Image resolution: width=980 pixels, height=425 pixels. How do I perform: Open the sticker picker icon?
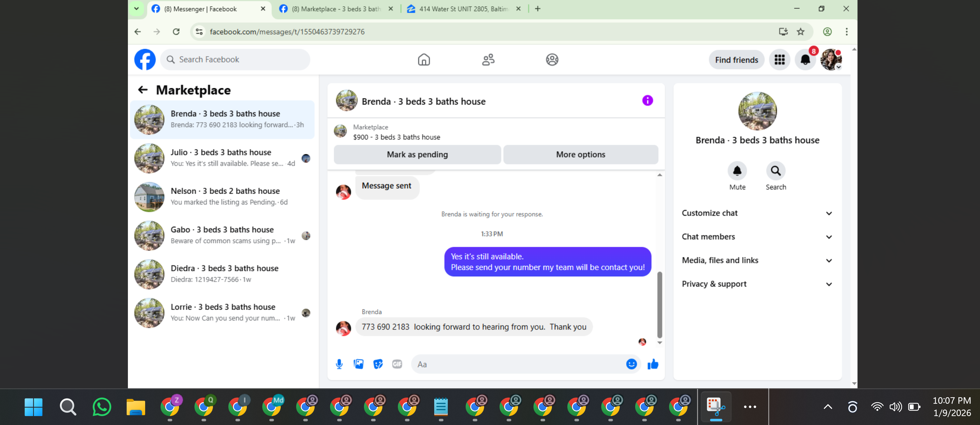[378, 364]
